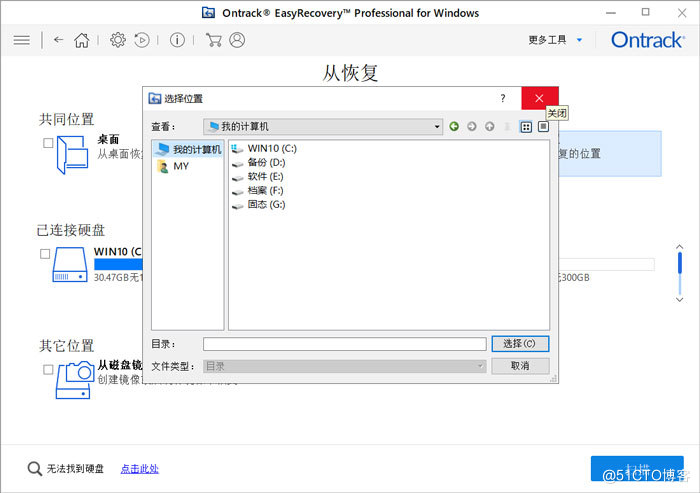
Task: Click the 目录 input field
Action: [345, 344]
